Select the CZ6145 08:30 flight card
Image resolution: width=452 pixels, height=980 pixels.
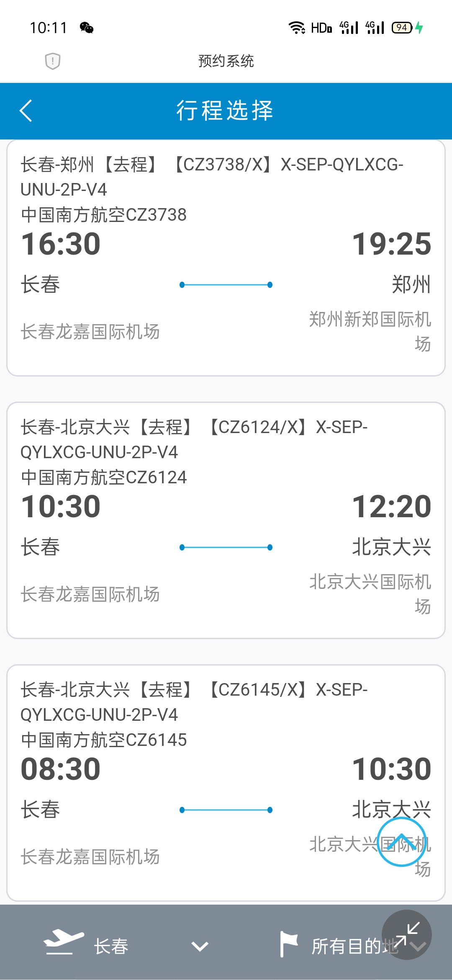pos(226,783)
